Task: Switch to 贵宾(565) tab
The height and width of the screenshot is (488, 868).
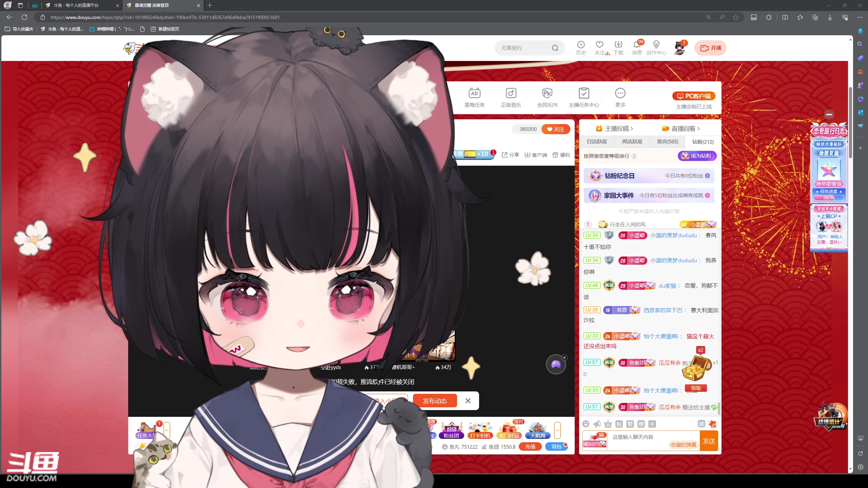Action: click(x=668, y=142)
